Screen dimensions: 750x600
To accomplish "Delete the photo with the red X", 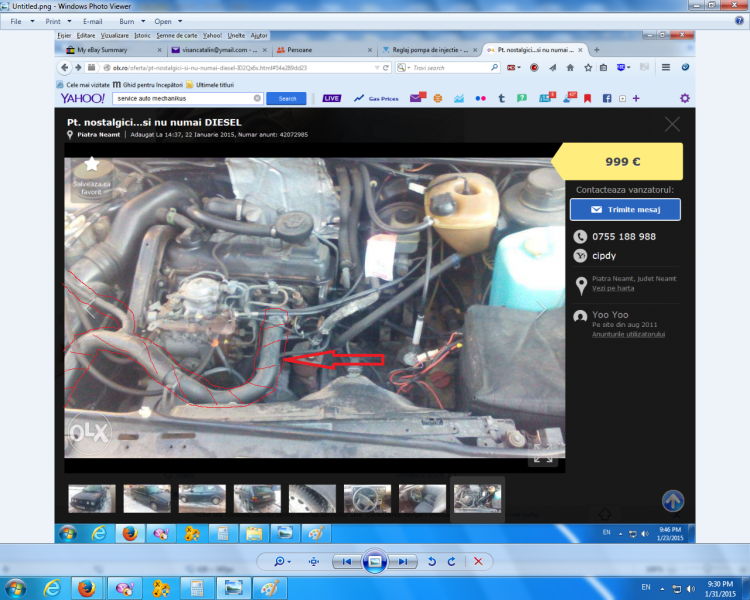I will tap(479, 562).
